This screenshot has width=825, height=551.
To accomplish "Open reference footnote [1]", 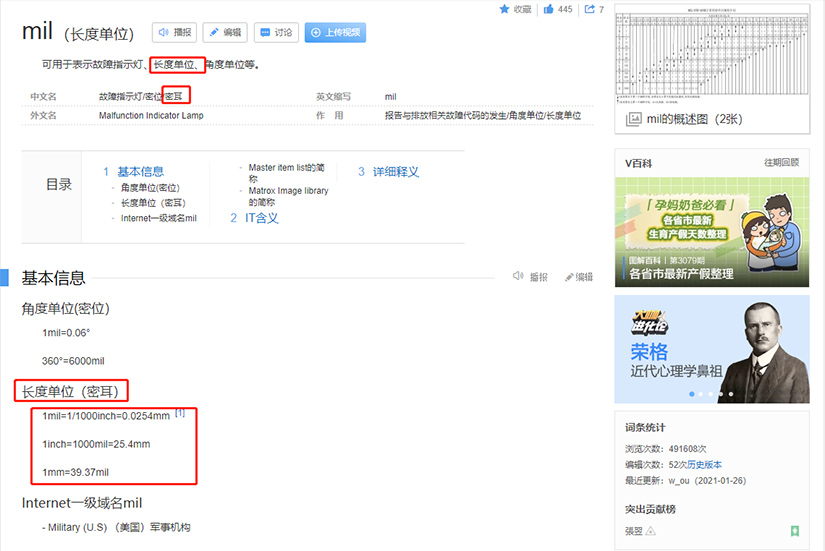I will [180, 413].
